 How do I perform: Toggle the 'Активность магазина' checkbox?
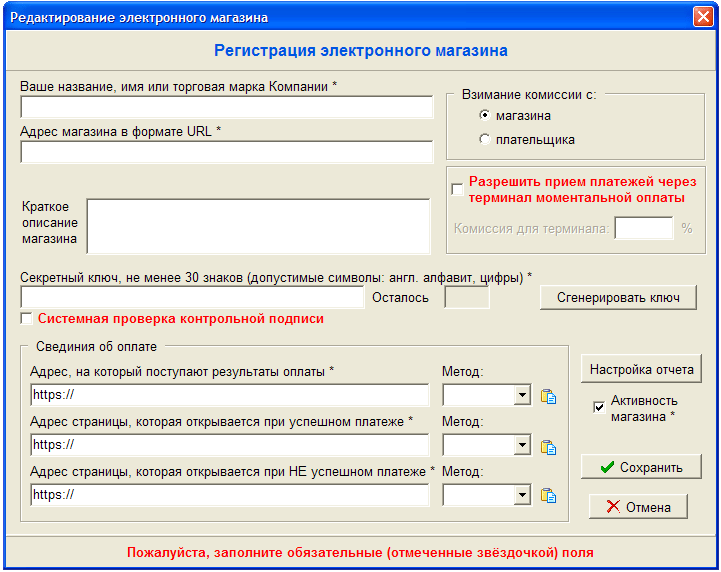599,407
